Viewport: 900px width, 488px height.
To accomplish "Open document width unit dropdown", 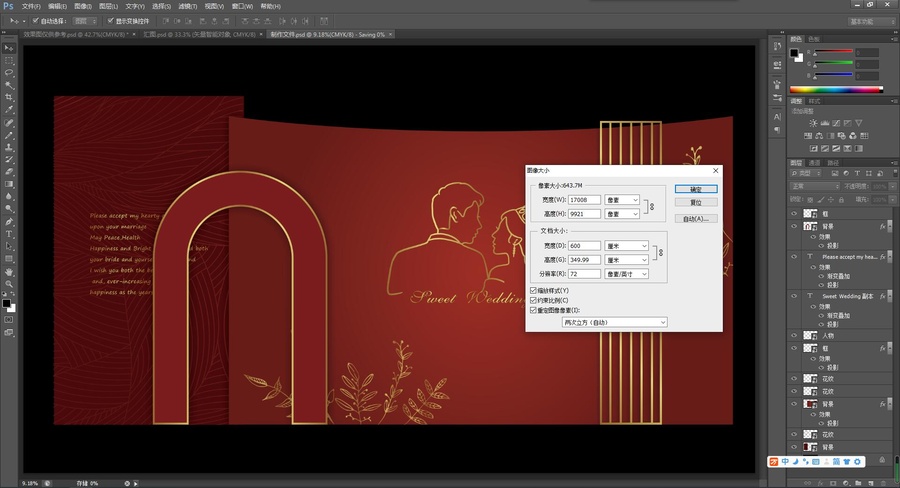I will pos(627,246).
